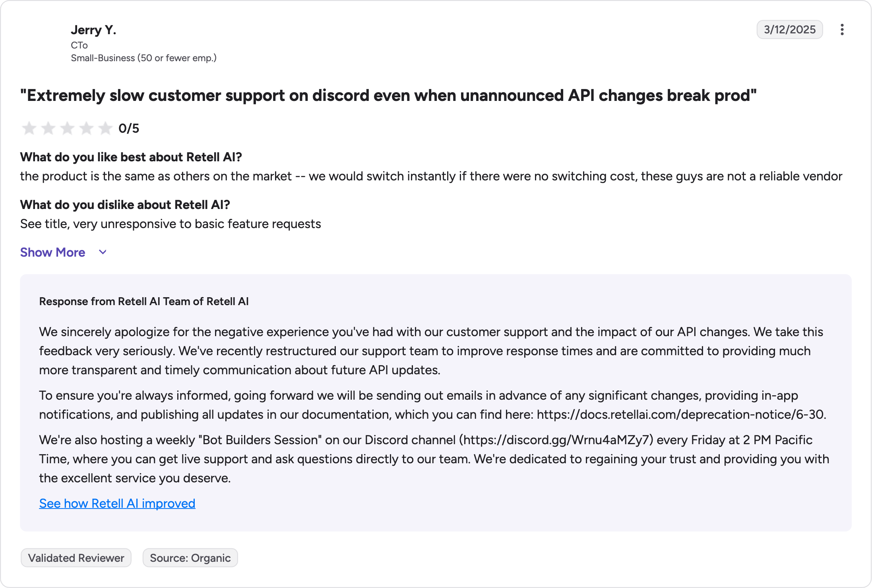Click the Source: Organic badge
Screen dimensions: 872x588
[190, 558]
